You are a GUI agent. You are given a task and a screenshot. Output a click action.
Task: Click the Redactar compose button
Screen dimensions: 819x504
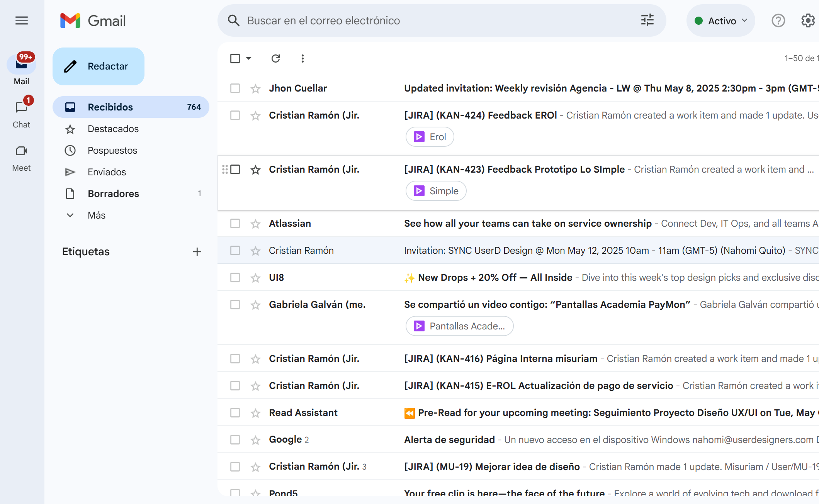(x=99, y=66)
